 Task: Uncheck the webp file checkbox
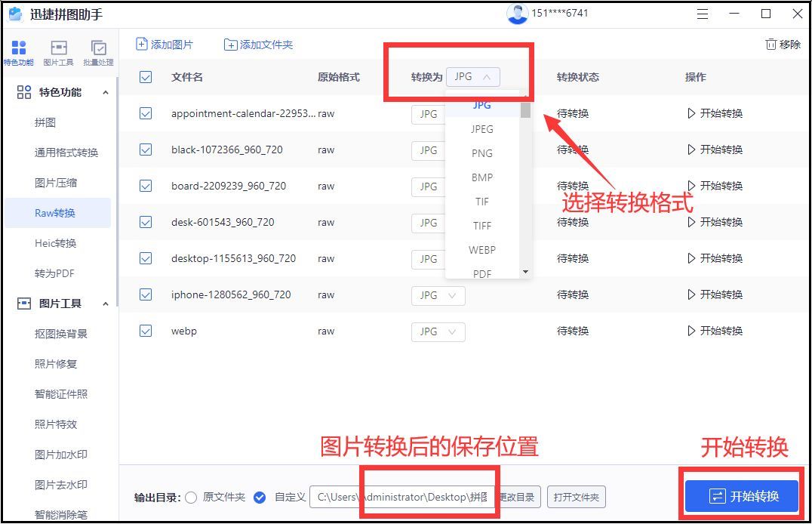click(146, 331)
